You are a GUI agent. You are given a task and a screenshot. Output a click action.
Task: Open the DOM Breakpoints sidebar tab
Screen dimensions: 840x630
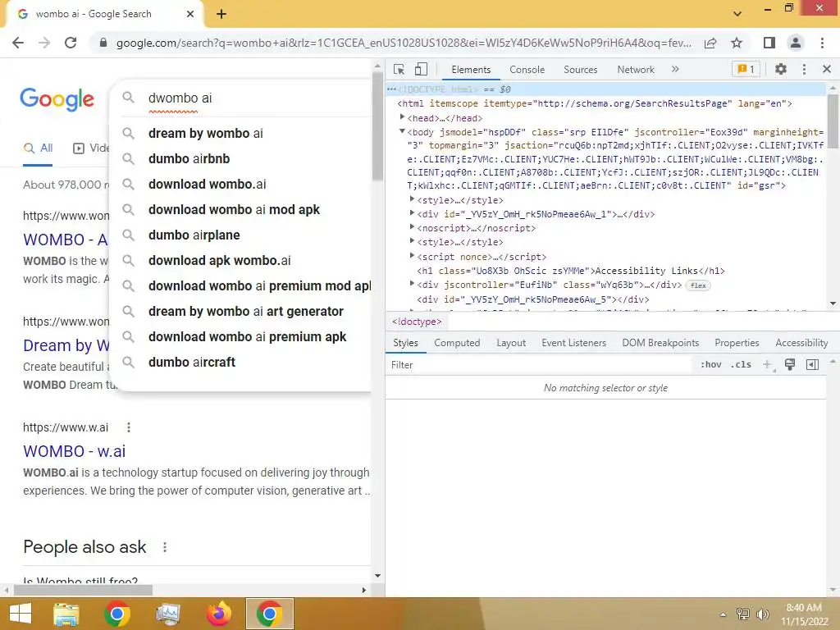click(x=660, y=343)
